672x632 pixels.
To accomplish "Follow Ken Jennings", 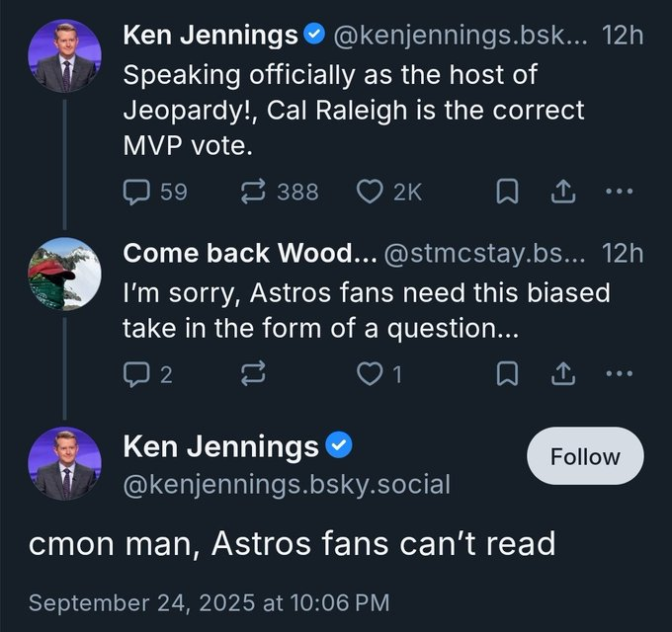I will tap(585, 456).
